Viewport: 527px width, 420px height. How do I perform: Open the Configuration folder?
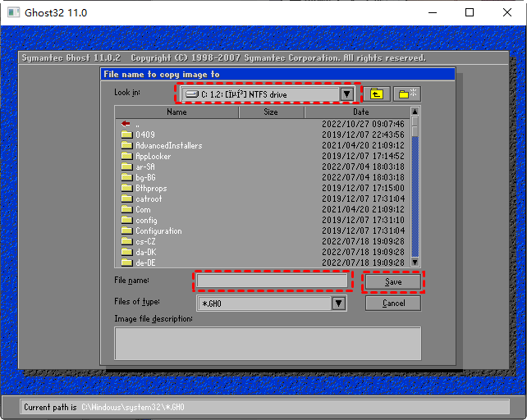[x=158, y=231]
